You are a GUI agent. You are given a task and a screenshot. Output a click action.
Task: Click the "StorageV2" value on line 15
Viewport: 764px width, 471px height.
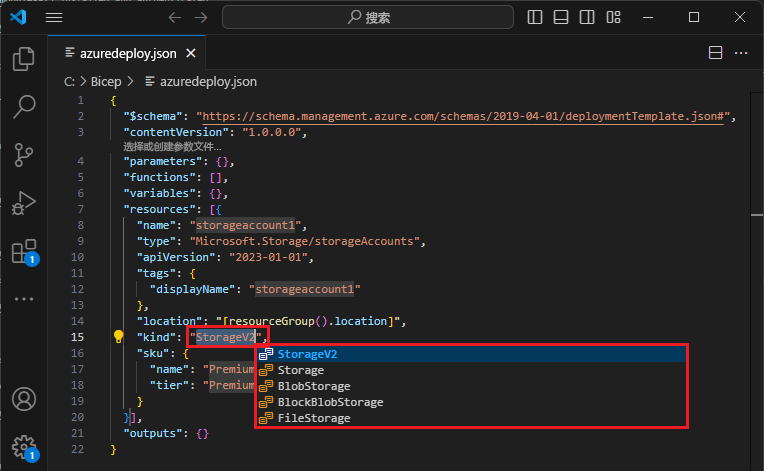[x=226, y=337]
